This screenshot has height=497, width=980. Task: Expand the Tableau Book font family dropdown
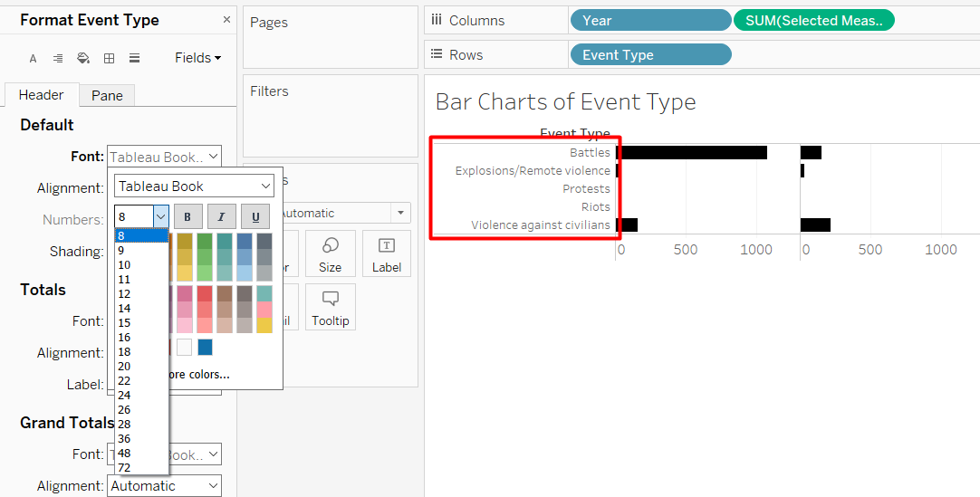pyautogui.click(x=264, y=186)
